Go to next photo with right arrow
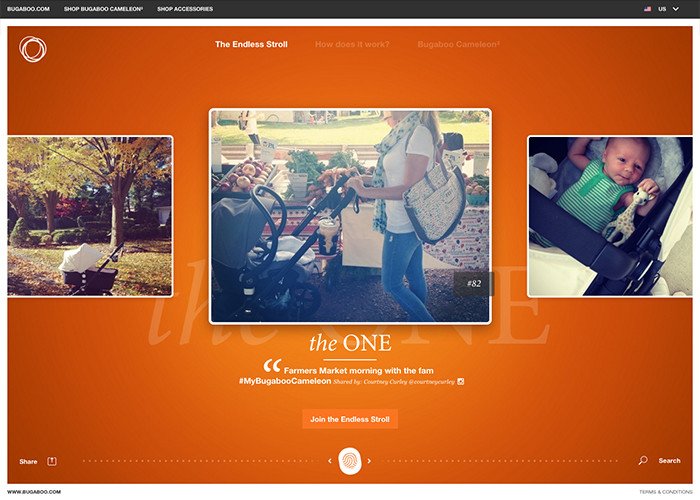 click(x=369, y=461)
